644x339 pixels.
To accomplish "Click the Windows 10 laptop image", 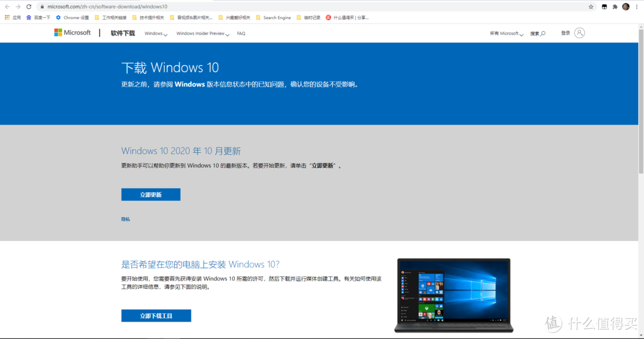I will coord(454,295).
